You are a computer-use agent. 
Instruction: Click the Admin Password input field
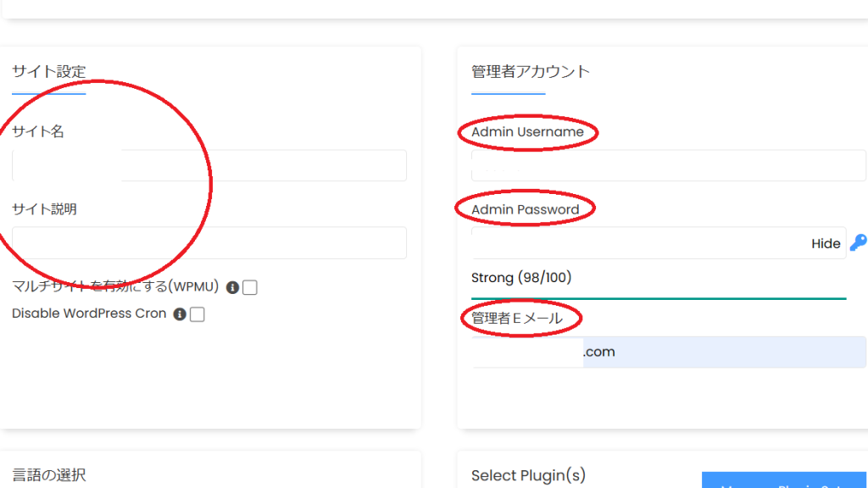[636, 243]
